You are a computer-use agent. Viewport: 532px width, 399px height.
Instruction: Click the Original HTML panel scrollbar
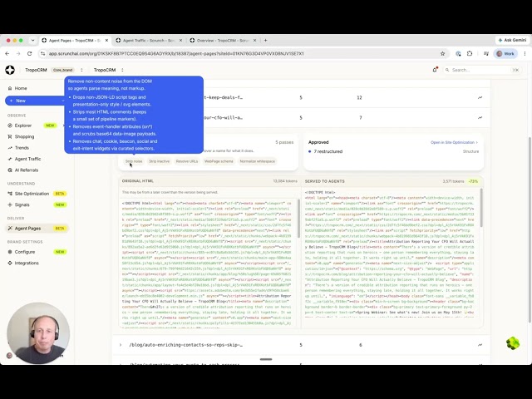[x=298, y=219]
